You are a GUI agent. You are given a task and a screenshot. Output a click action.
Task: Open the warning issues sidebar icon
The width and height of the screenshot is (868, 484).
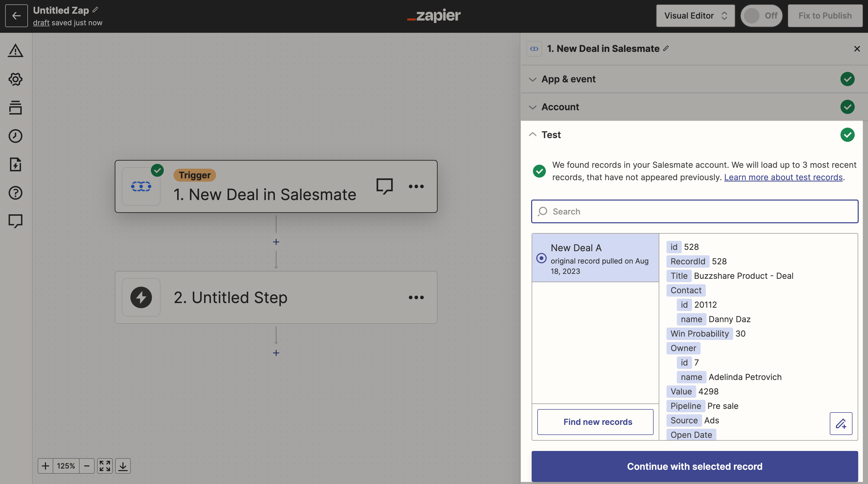(16, 51)
